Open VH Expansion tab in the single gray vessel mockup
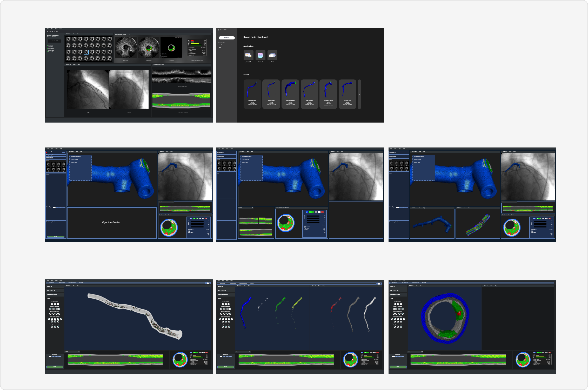The height and width of the screenshot is (390, 588). pyautogui.click(x=62, y=283)
